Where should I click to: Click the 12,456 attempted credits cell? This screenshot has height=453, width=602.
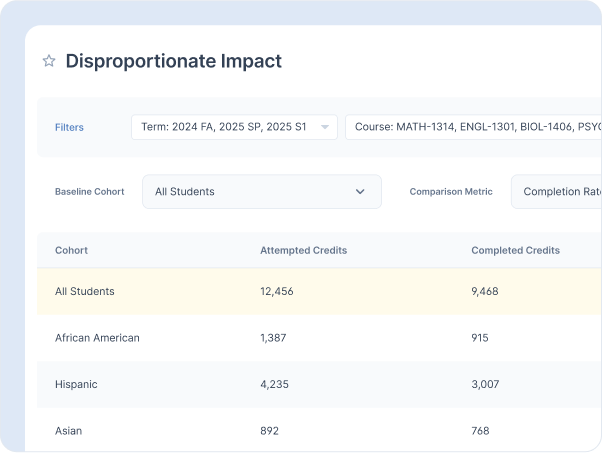277,291
